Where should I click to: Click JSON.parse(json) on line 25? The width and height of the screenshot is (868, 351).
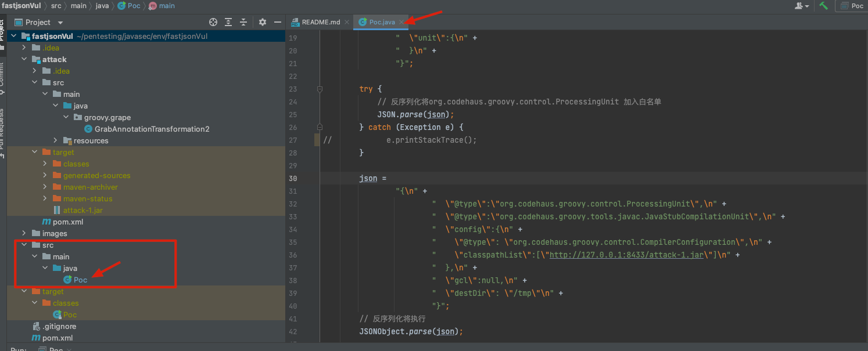[415, 114]
